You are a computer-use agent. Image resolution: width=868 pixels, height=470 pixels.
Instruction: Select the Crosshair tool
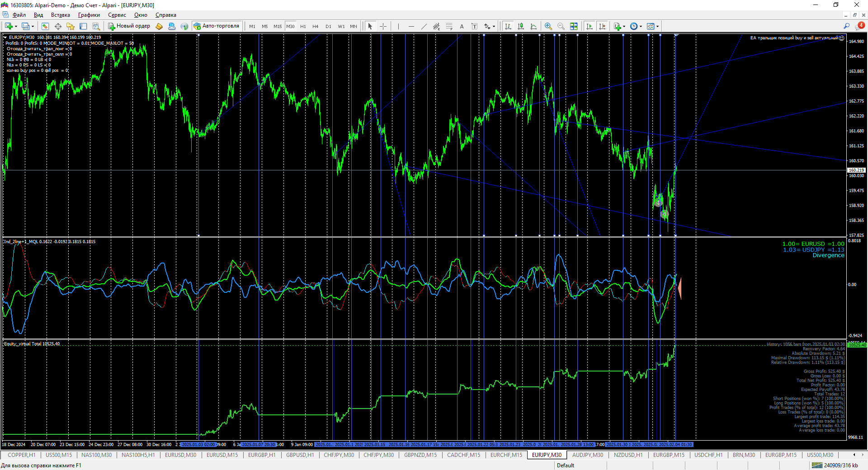[383, 26]
